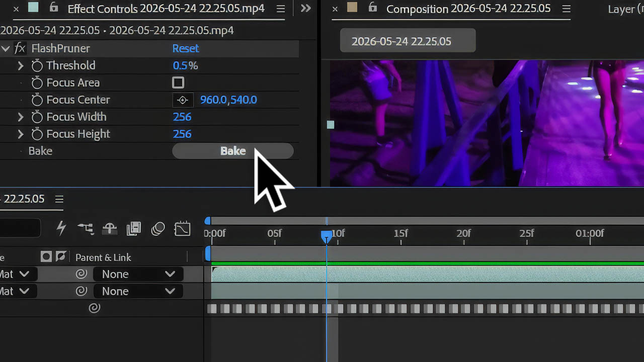This screenshot has height=362, width=644.
Task: Toggle the Focus Center stopwatch
Action: click(x=37, y=100)
